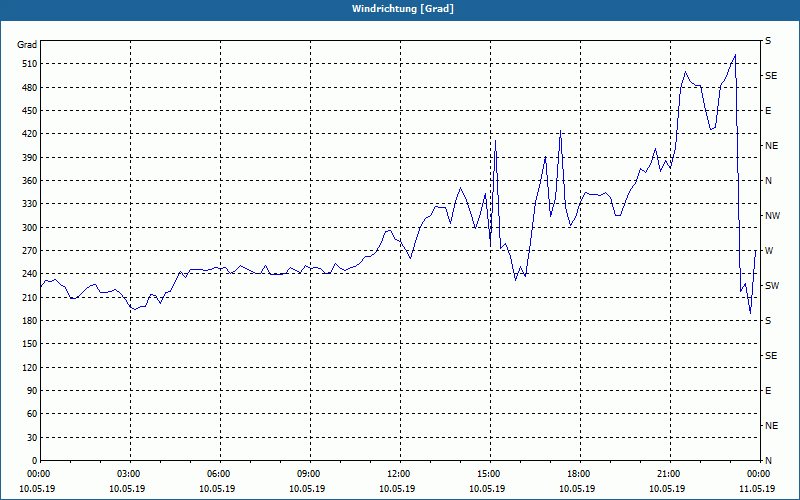Viewport: 800px width, 500px height.
Task: Select the "W" compass direction label
Action: tap(769, 251)
